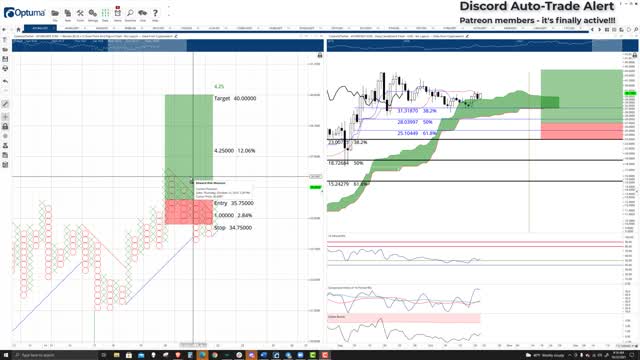Viewport: 640px width, 360px height.
Task: Open Chrome from the taskbar
Action: pyautogui.click(x=215, y=355)
